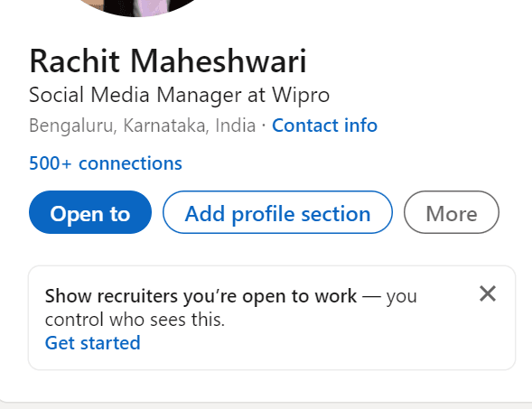The width and height of the screenshot is (532, 409).
Task: Click Add profile section button
Action: 277,212
